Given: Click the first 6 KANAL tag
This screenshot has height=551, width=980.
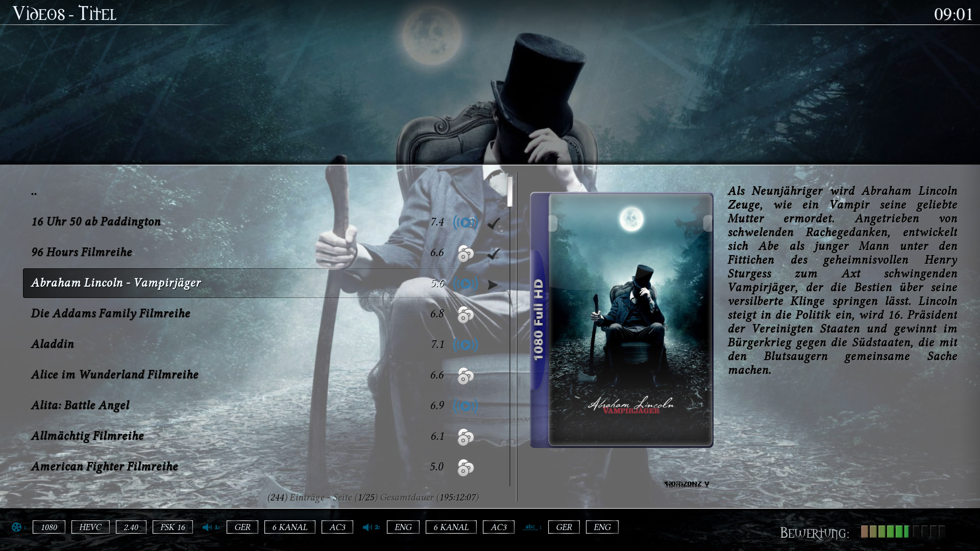Looking at the screenshot, I should click(290, 527).
